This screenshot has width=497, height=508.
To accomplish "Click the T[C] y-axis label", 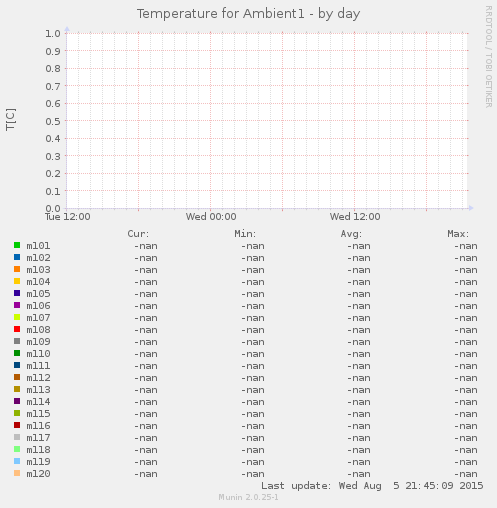I will (11, 119).
